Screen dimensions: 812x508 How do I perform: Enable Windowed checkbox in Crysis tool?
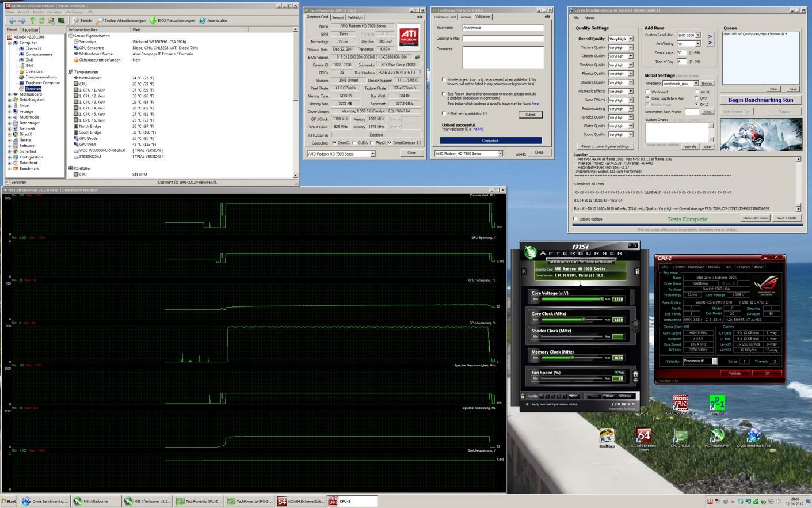(647, 92)
